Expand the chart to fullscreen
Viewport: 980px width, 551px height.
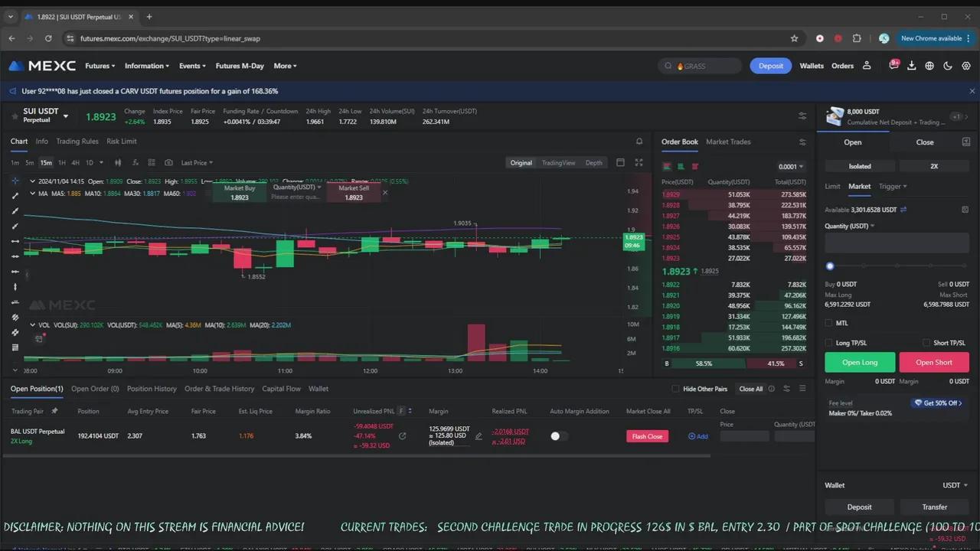click(639, 162)
